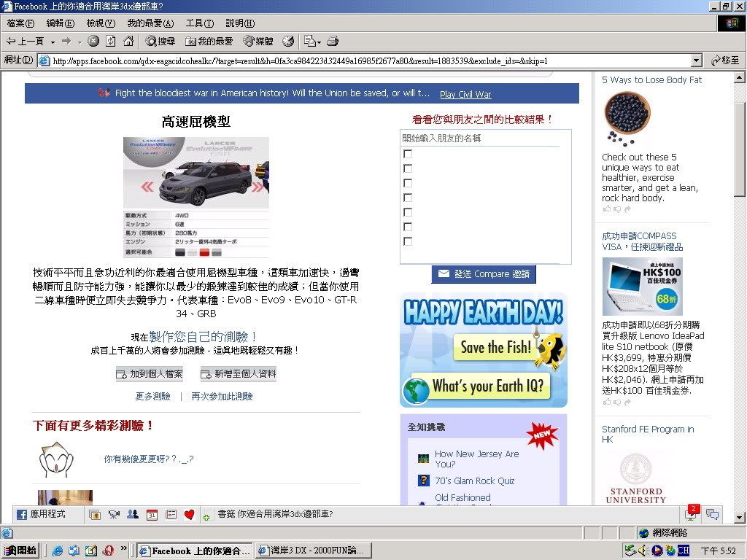Type in the friend name input field
Screen dimensions: 747x560
pyautogui.click(x=480, y=138)
